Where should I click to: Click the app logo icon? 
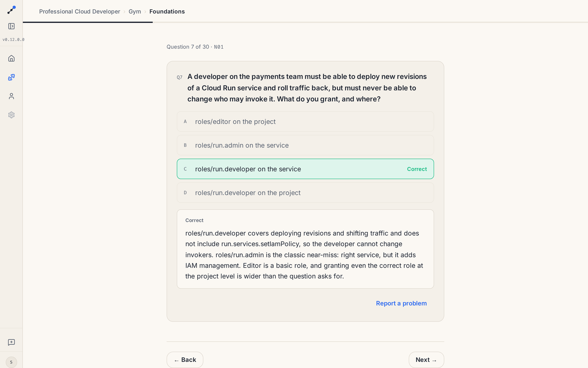click(x=11, y=10)
